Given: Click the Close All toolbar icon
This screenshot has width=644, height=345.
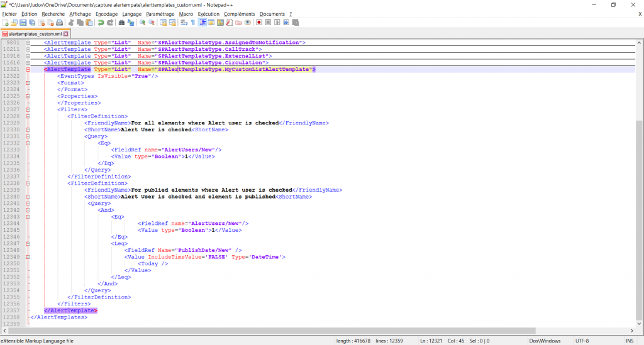Looking at the screenshot, I should (x=50, y=23).
